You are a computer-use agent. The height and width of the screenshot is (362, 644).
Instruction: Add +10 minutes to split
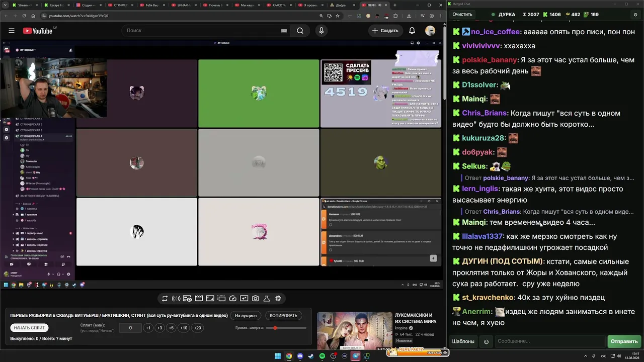pyautogui.click(x=184, y=328)
